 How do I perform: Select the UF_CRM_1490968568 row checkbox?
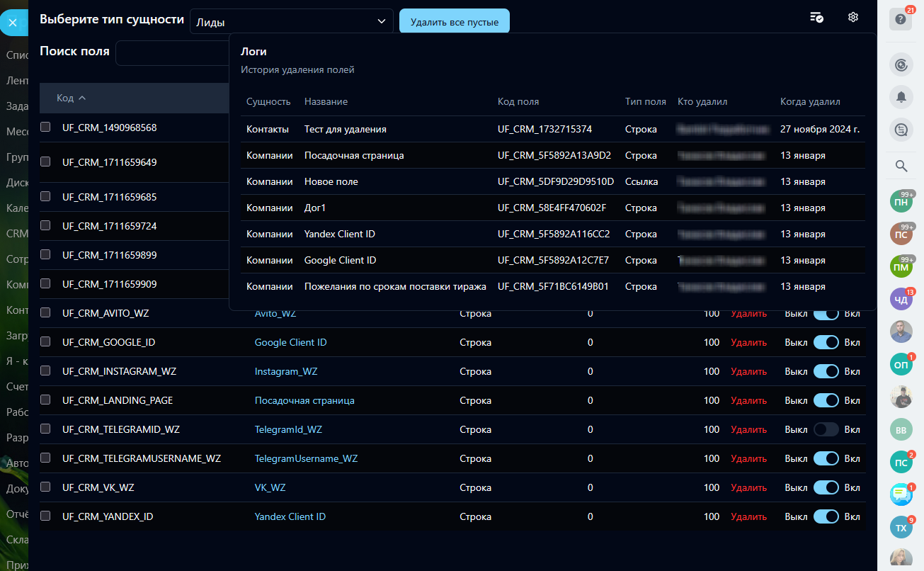pos(45,128)
